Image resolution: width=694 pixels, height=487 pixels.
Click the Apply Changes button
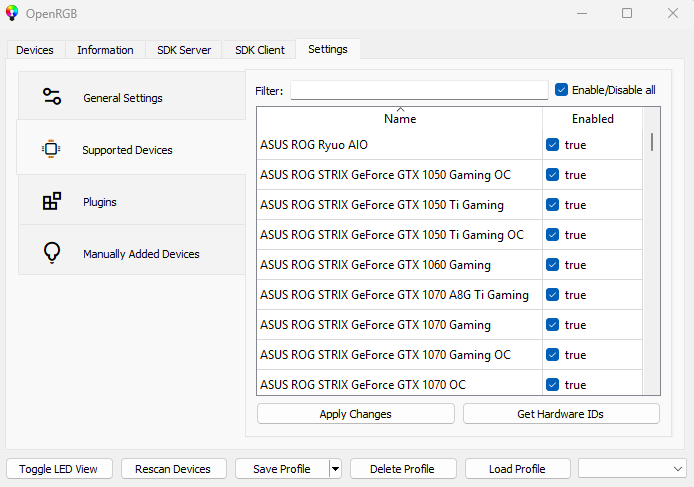[x=355, y=414]
